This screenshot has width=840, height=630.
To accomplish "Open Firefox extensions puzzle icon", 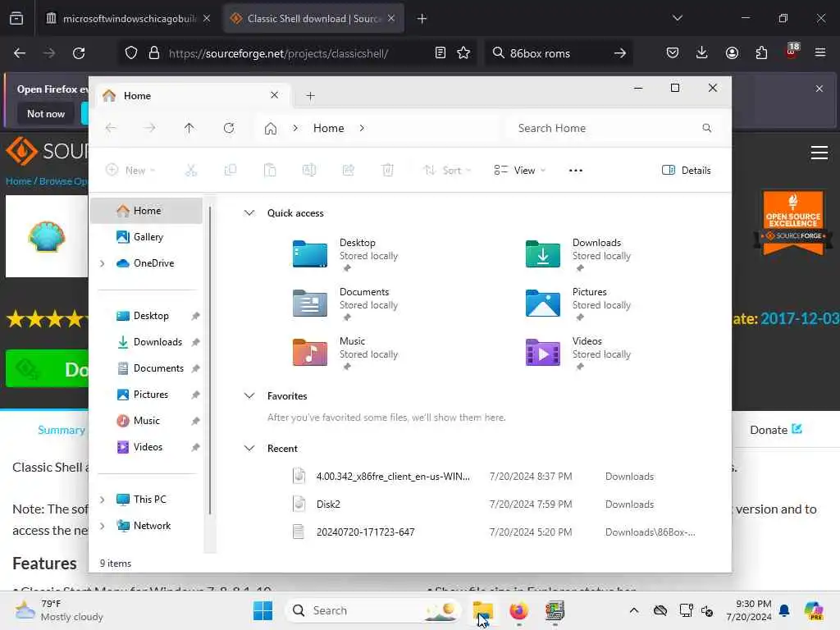I will click(761, 52).
